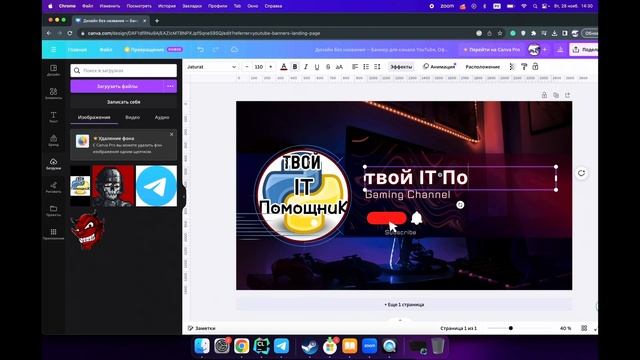Click the rotate handle beside the canvas
This screenshot has width=640, height=360.
pos(582,173)
